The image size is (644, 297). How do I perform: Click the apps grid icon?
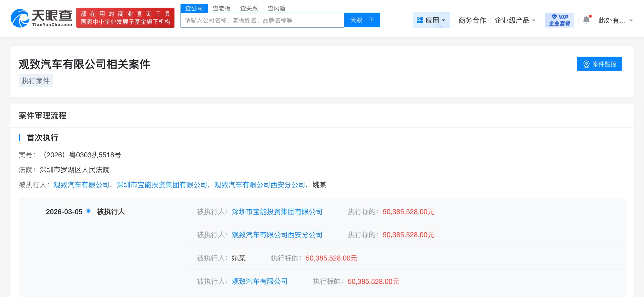[420, 20]
